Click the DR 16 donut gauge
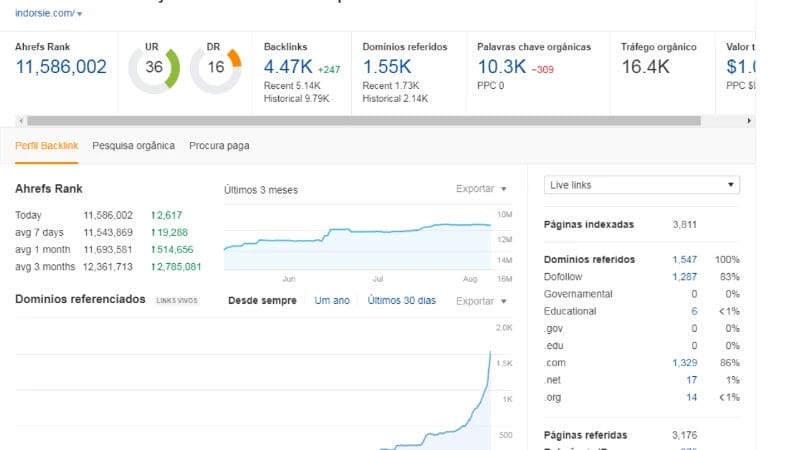This screenshot has width=800, height=450. point(216,68)
